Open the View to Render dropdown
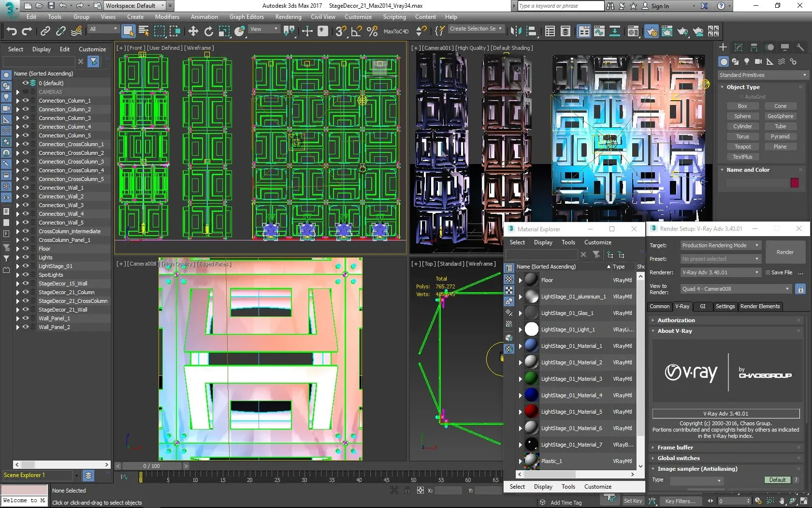This screenshot has height=508, width=812. [x=736, y=289]
